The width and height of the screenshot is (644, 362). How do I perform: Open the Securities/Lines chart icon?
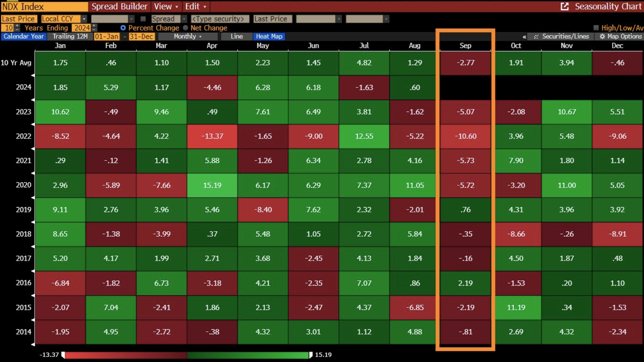(x=536, y=37)
